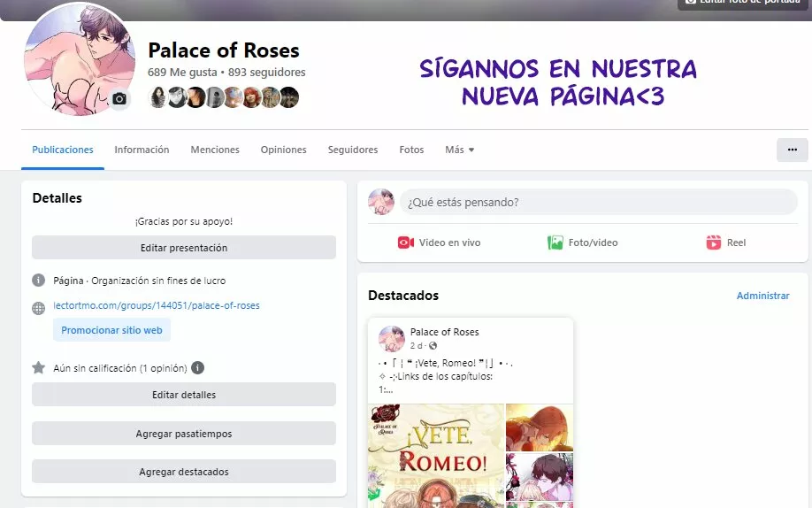Click the ¡Gracias por su apoyo! bio text
This screenshot has height=508, width=812.
pos(184,221)
